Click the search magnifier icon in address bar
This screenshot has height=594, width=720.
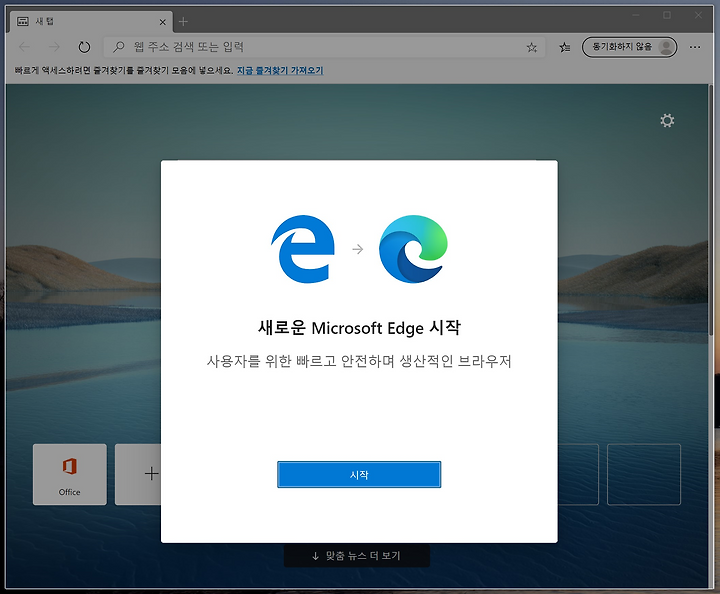[118, 47]
